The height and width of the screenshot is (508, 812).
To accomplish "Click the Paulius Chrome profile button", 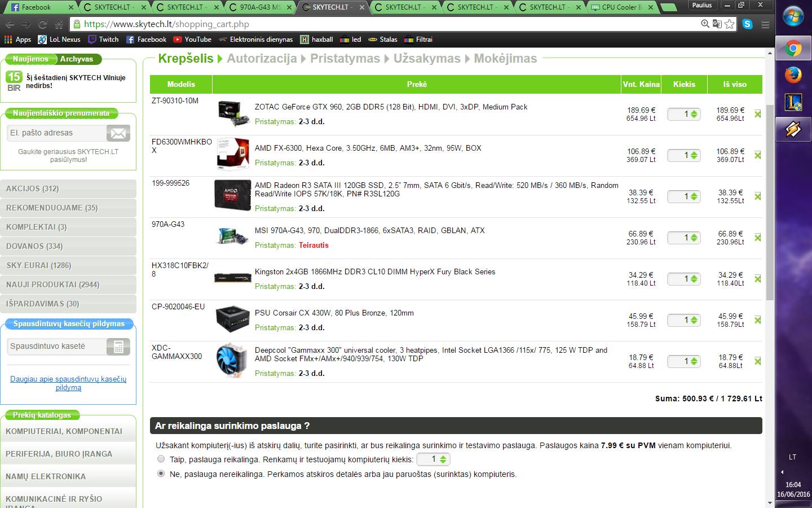I will pos(702,5).
